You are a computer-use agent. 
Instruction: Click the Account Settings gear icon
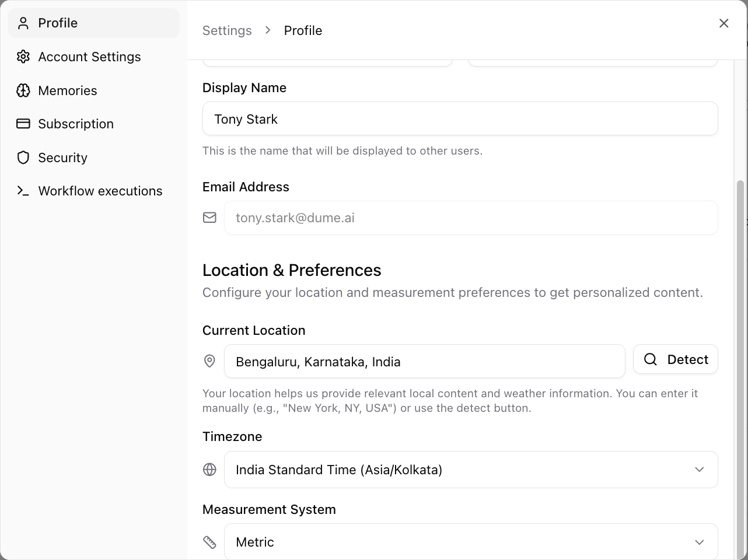click(x=23, y=57)
